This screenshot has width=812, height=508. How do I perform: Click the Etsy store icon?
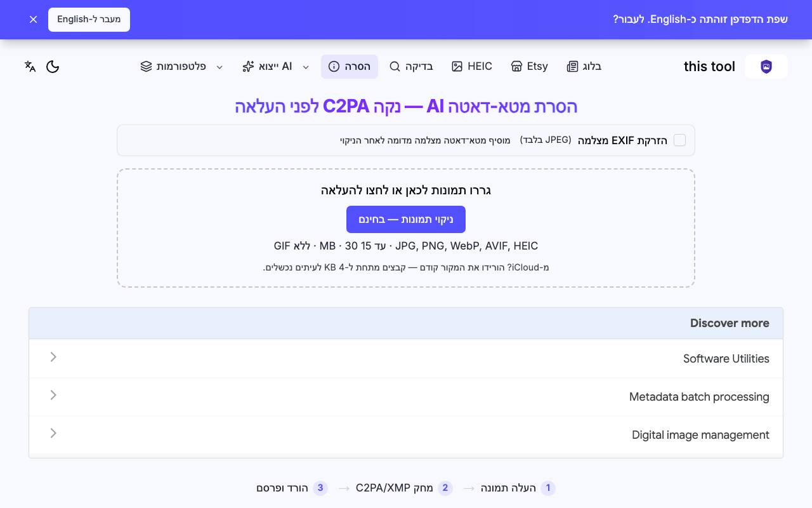[516, 67]
